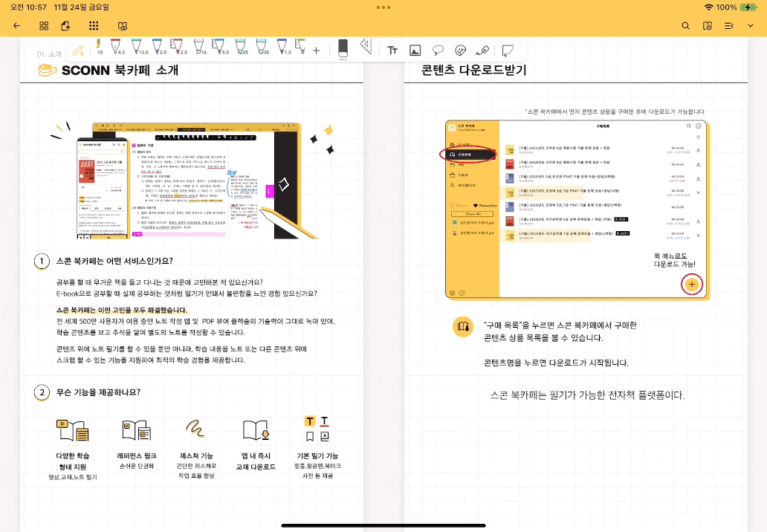
Task: Open the page thumbnails grid view
Action: coord(44,26)
